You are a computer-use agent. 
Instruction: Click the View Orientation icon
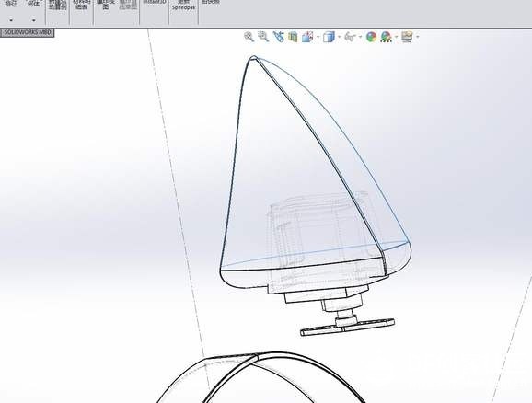click(x=307, y=37)
